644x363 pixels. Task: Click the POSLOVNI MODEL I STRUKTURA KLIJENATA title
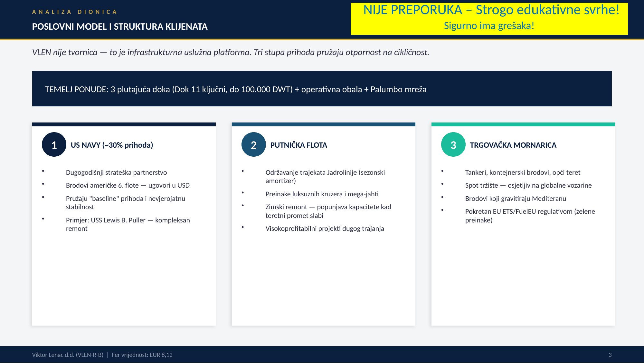pyautogui.click(x=120, y=26)
